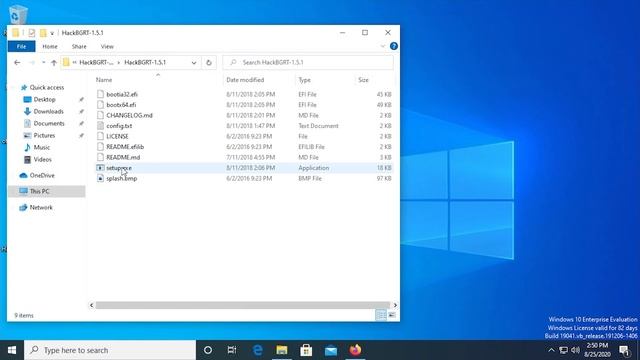Refresh the HackBGRT-1.5.1 folder view

(209, 62)
